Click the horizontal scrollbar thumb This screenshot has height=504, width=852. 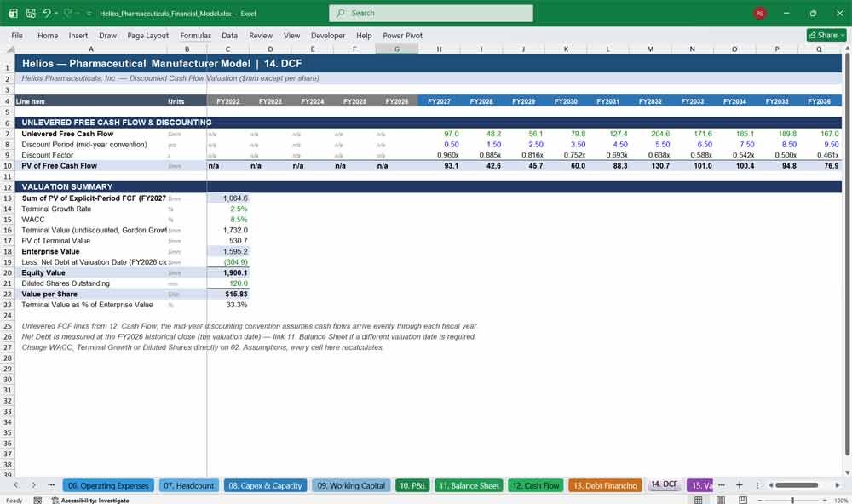[x=797, y=485]
